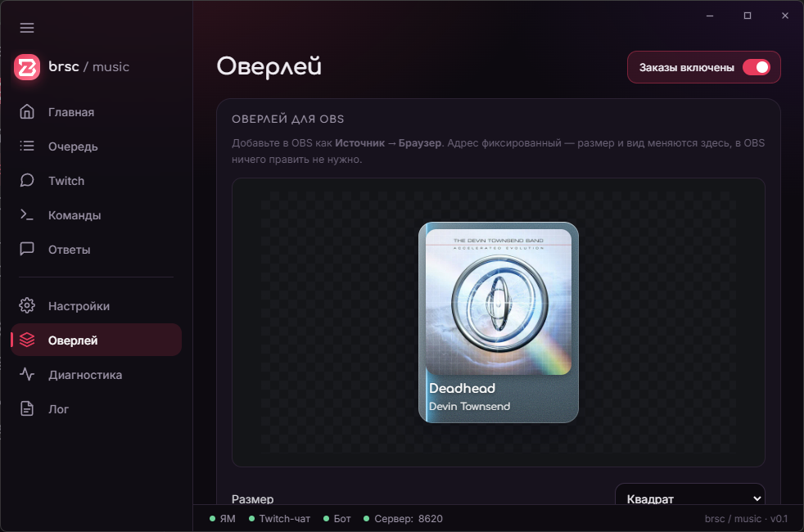
Task: Click the Devin Townsend artist name
Action: [x=470, y=407]
